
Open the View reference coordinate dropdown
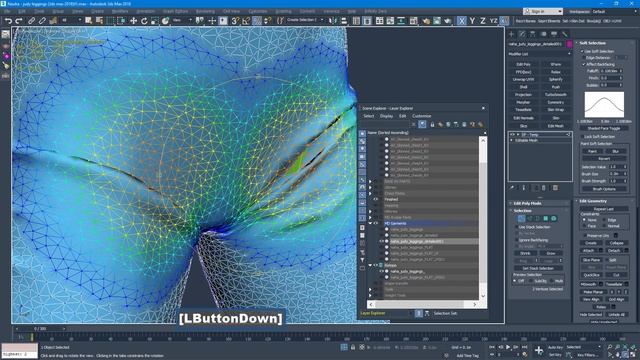pyautogui.click(x=182, y=20)
